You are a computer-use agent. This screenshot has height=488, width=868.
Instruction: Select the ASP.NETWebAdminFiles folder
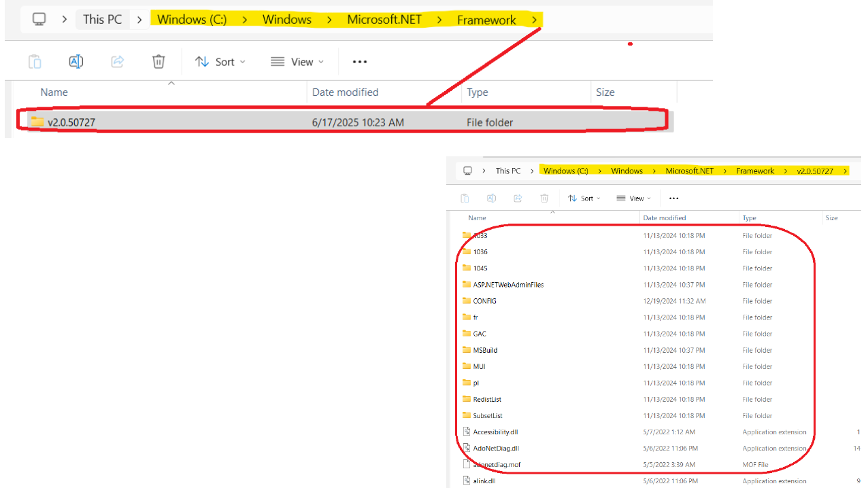508,285
